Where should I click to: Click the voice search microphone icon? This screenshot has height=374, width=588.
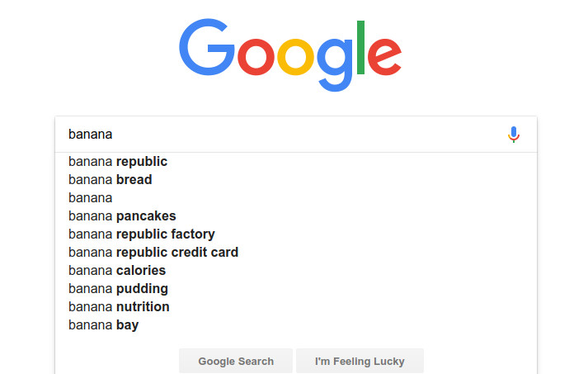(514, 135)
